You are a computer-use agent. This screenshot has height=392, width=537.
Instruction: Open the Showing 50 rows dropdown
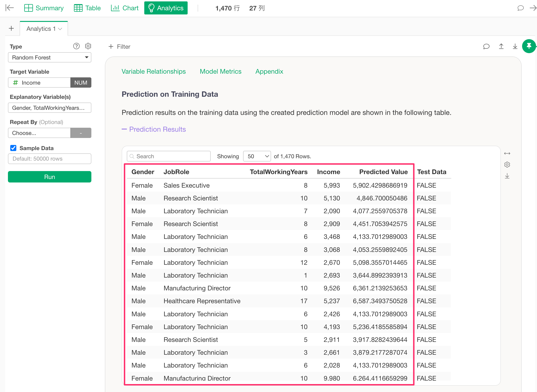pyautogui.click(x=257, y=156)
